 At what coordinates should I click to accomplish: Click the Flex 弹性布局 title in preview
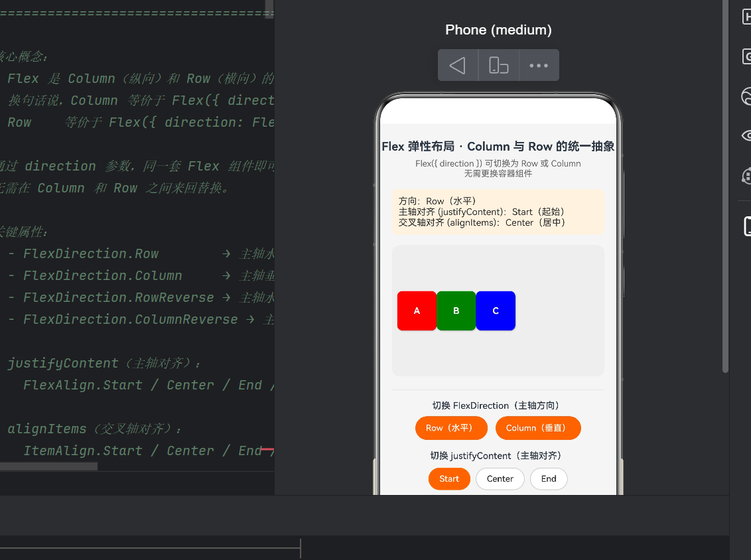pos(498,146)
